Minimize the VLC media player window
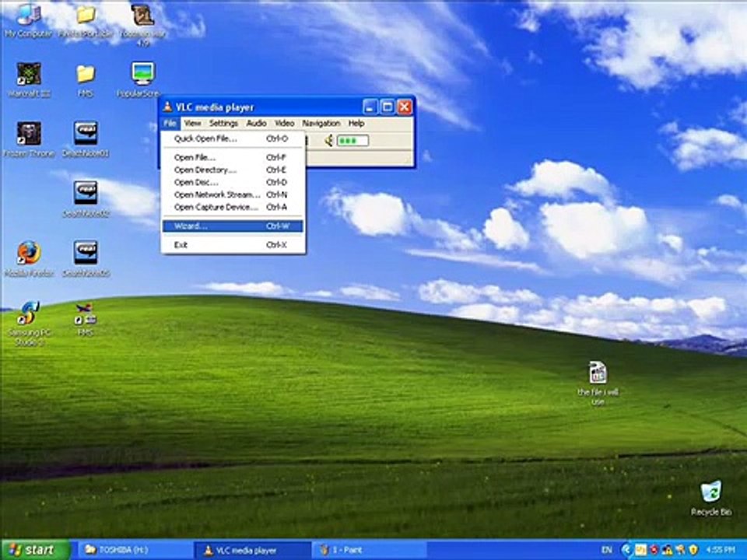Screen dimensions: 747x560 coord(370,107)
